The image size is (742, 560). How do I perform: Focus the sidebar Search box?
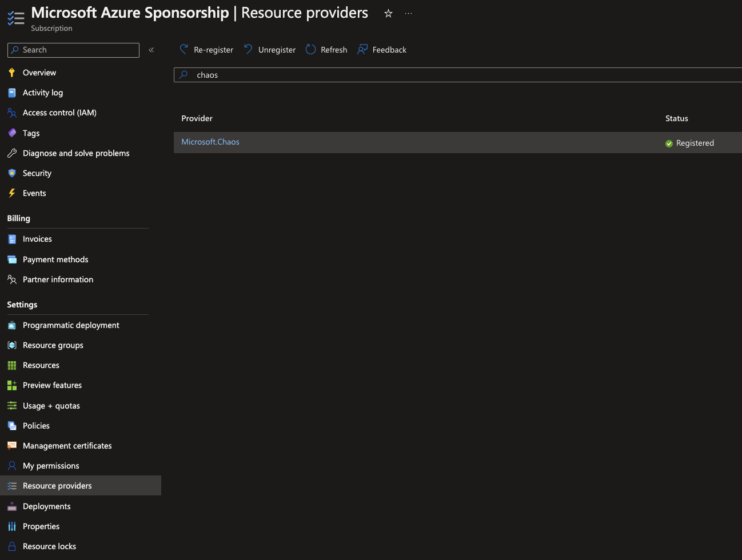coord(73,50)
